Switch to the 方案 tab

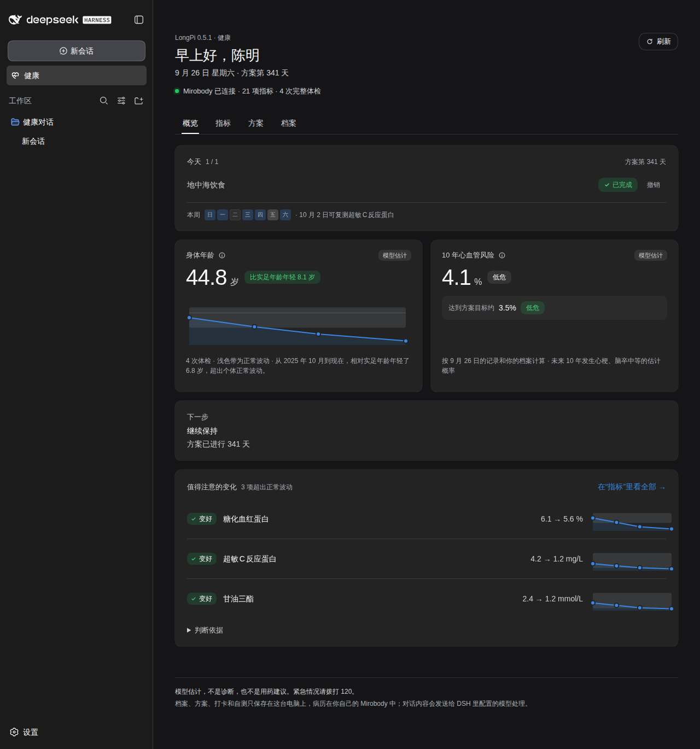click(x=256, y=123)
